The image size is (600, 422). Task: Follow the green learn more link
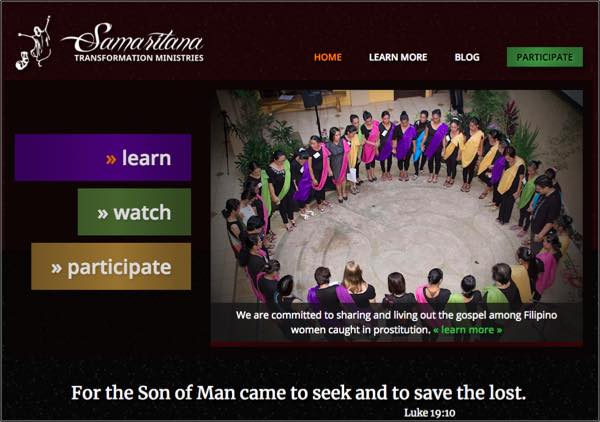[467, 330]
